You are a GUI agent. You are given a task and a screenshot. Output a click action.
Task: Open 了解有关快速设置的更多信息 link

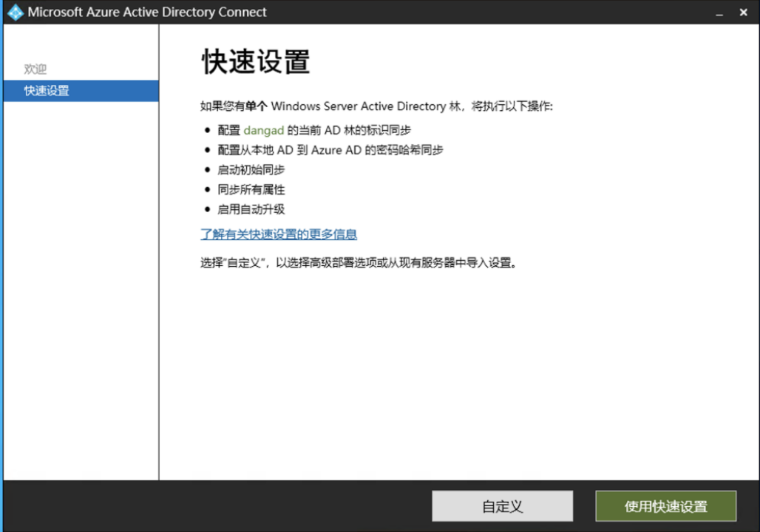tap(279, 234)
